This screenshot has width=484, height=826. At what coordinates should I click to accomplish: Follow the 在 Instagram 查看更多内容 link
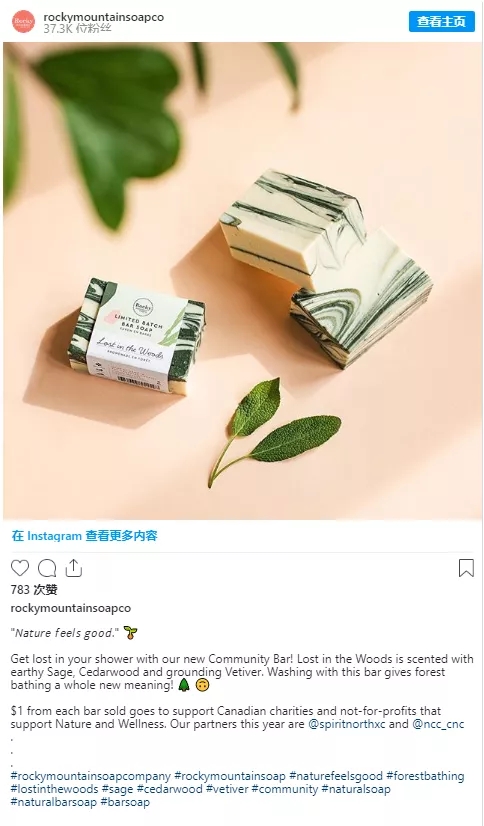[x=85, y=536]
